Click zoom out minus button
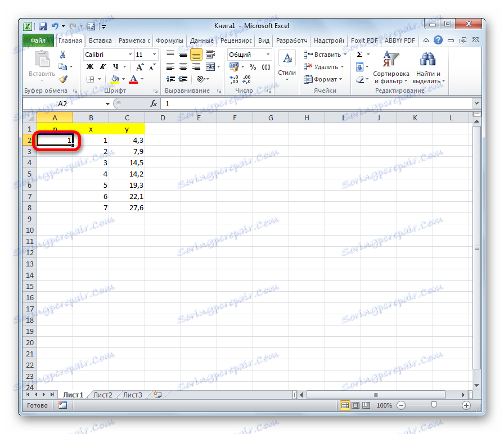This screenshot has height=434, width=504. point(401,405)
